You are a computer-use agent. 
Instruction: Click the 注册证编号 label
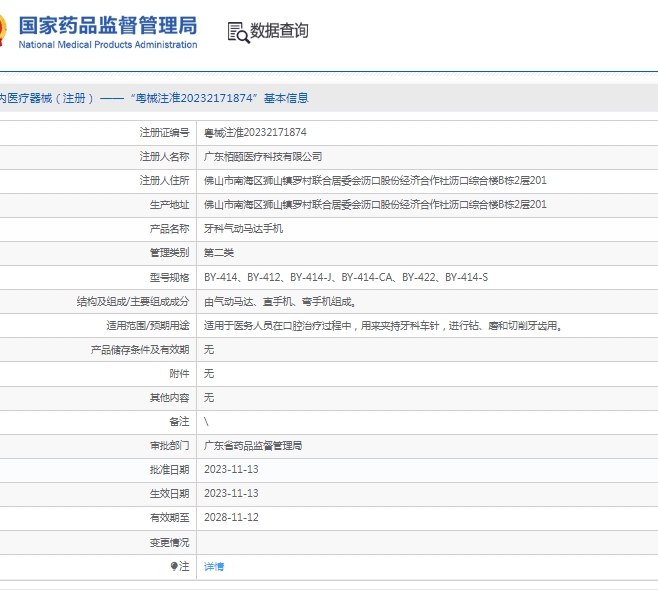164,133
